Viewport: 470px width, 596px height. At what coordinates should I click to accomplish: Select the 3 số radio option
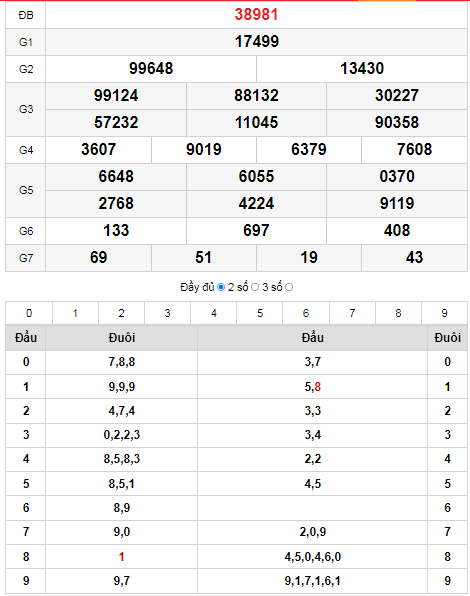pyautogui.click(x=289, y=287)
